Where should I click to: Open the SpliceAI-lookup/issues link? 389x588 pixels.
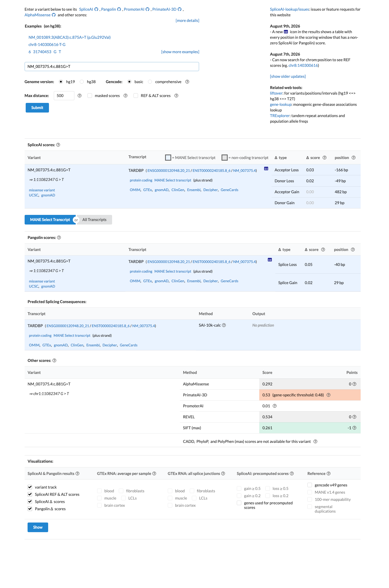[289, 9]
